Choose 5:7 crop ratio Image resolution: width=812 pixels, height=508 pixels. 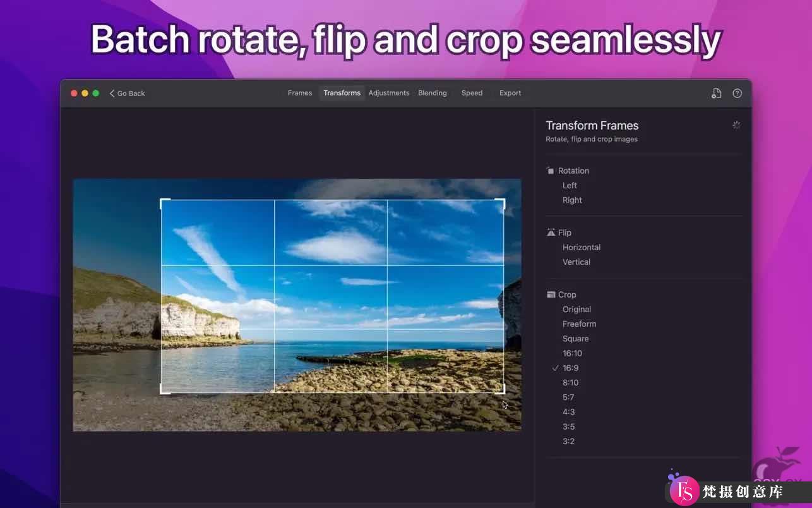(x=568, y=397)
